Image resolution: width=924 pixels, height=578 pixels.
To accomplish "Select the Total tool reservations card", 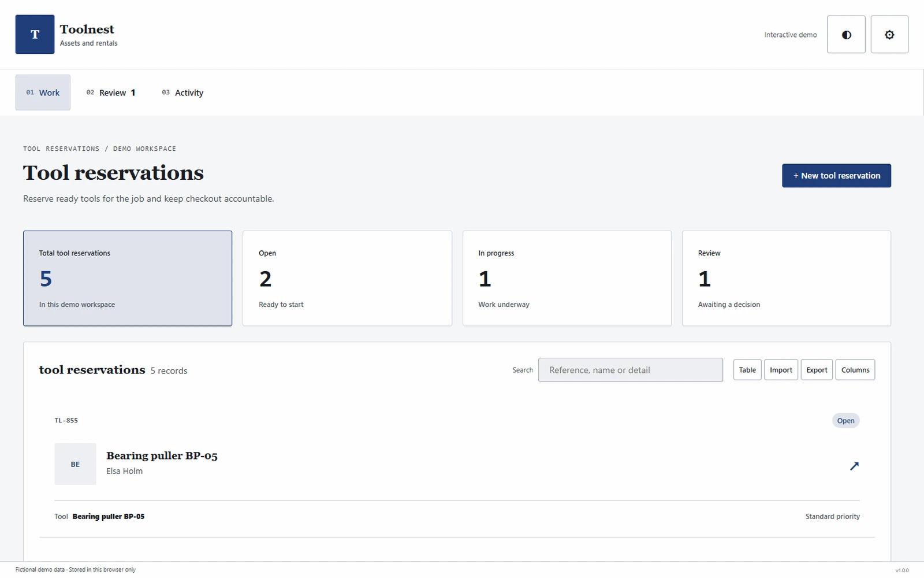I will coord(128,279).
